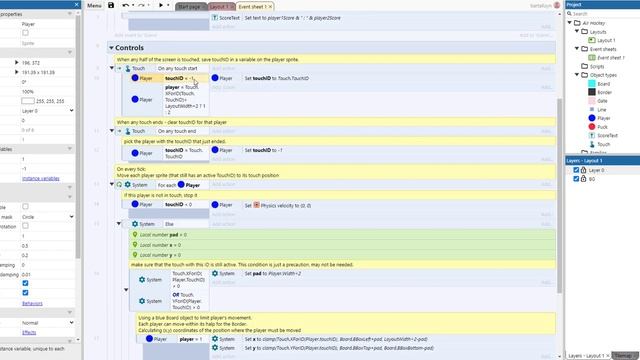Image resolution: width=640 pixels, height=360 pixels.
Task: Click the Undo arrow icon
Action: pos(126,5)
